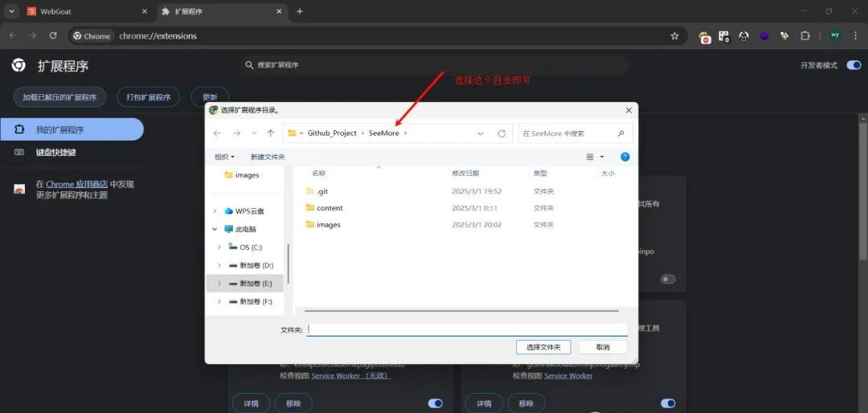This screenshot has height=413, width=868.
Task: Toggle the disabled extension switch behind dialog
Action: click(x=668, y=279)
